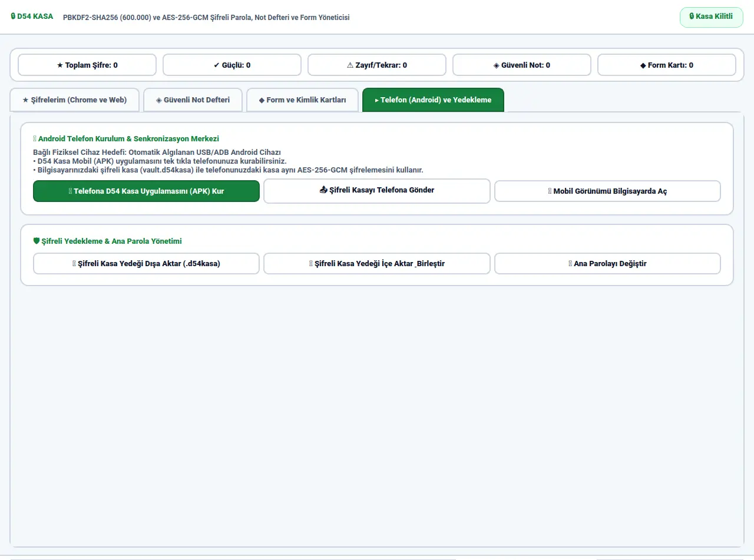Image resolution: width=754 pixels, height=560 pixels.
Task: Click "Şifreli Kasayı Telefona Gönder" button
Action: click(x=377, y=191)
